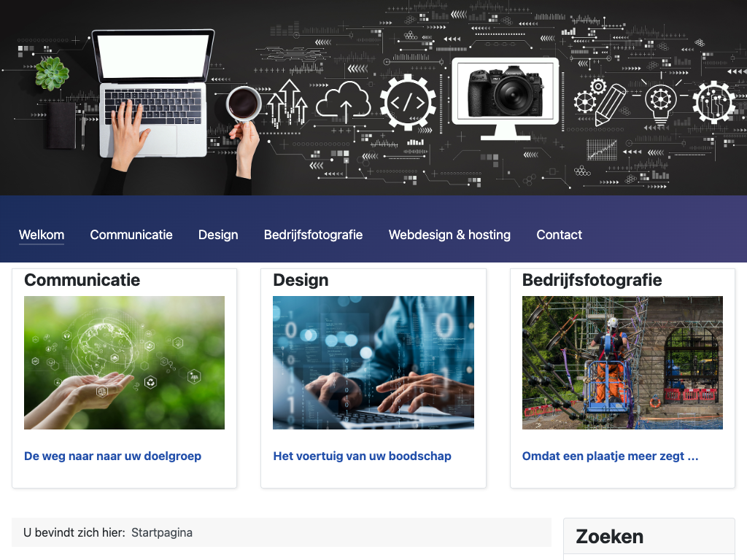This screenshot has height=560, width=747.
Task: Select Design in the navigation bar
Action: click(x=218, y=235)
